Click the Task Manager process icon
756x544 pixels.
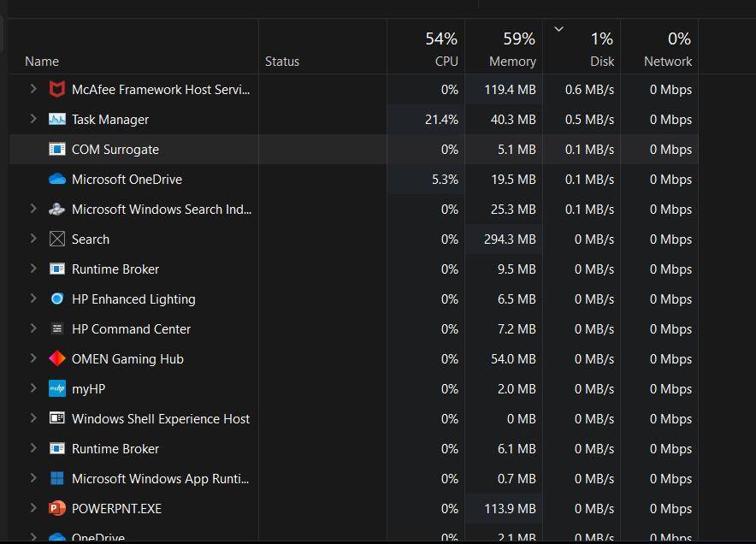(x=57, y=120)
